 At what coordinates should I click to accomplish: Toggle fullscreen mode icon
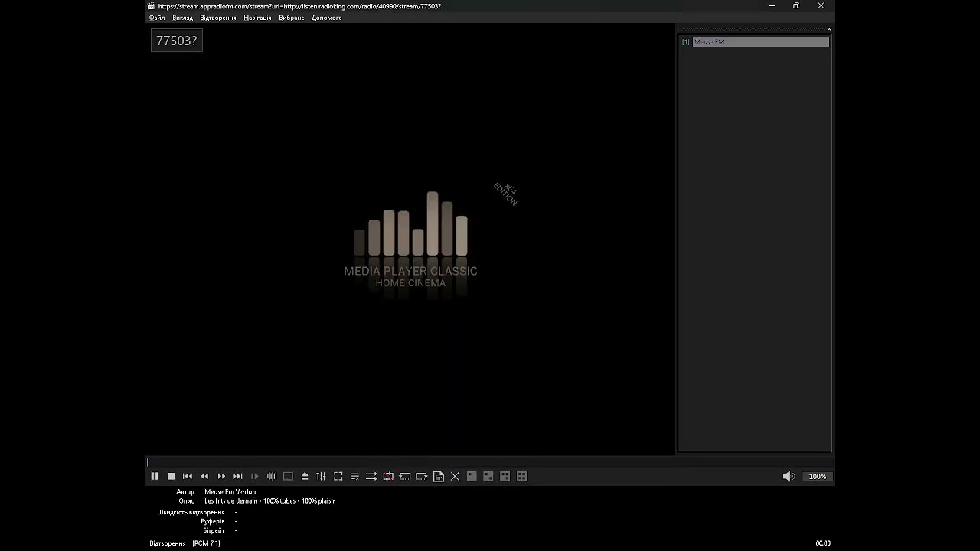(x=338, y=476)
